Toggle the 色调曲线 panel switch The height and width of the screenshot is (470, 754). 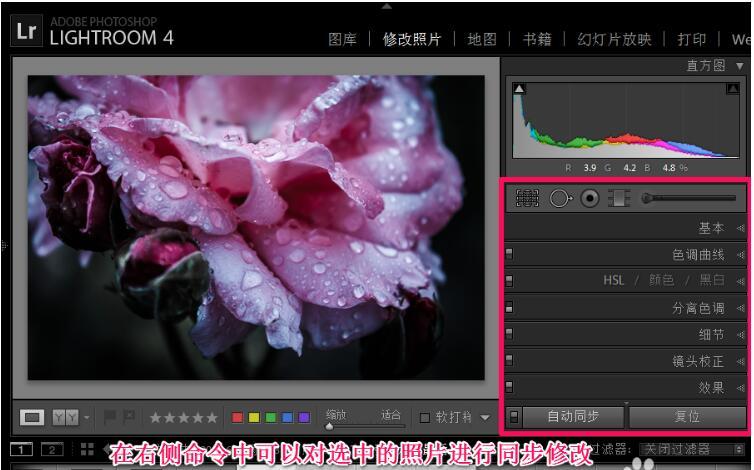click(509, 254)
